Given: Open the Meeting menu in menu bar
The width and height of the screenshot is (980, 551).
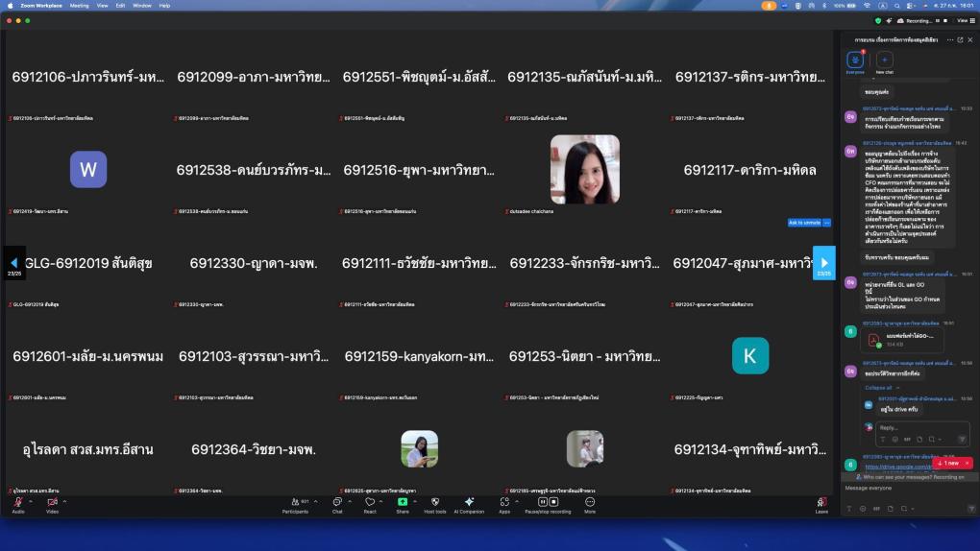Looking at the screenshot, I should [x=79, y=5].
